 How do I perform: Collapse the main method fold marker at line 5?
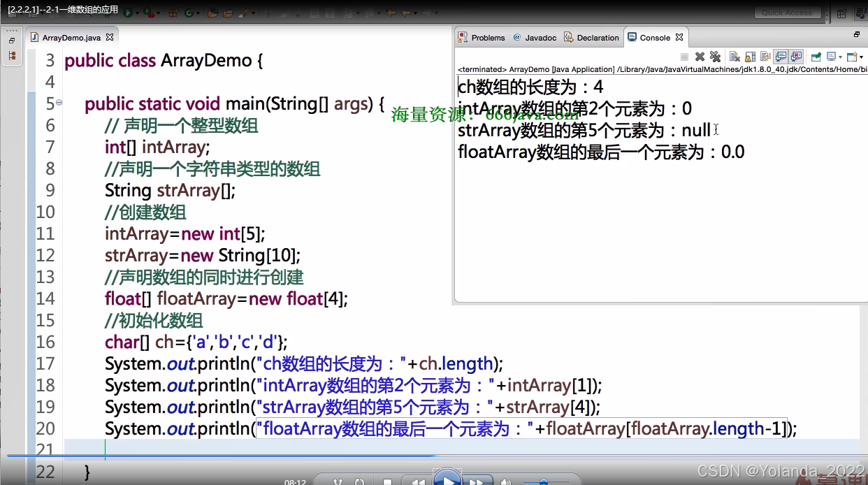(x=59, y=103)
